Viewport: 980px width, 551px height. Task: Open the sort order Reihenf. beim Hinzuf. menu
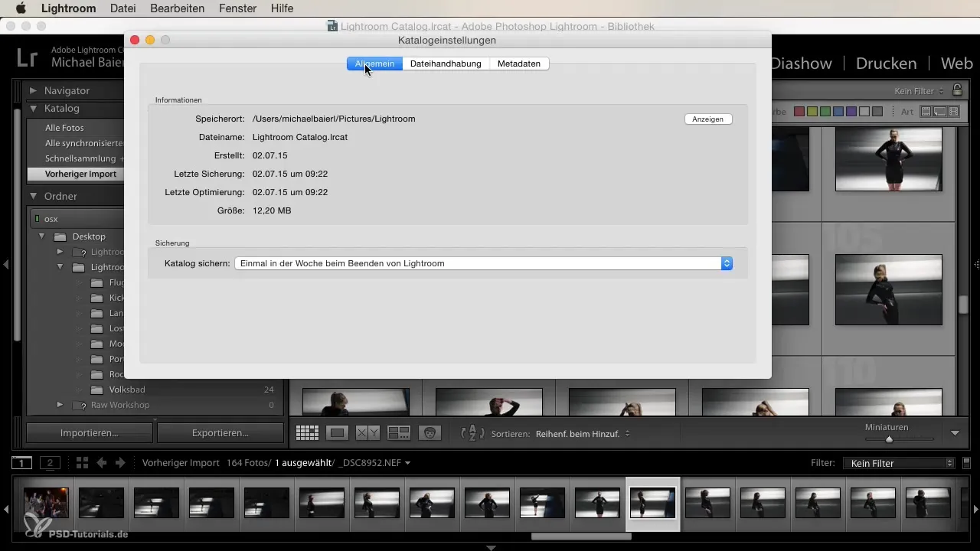(x=583, y=433)
